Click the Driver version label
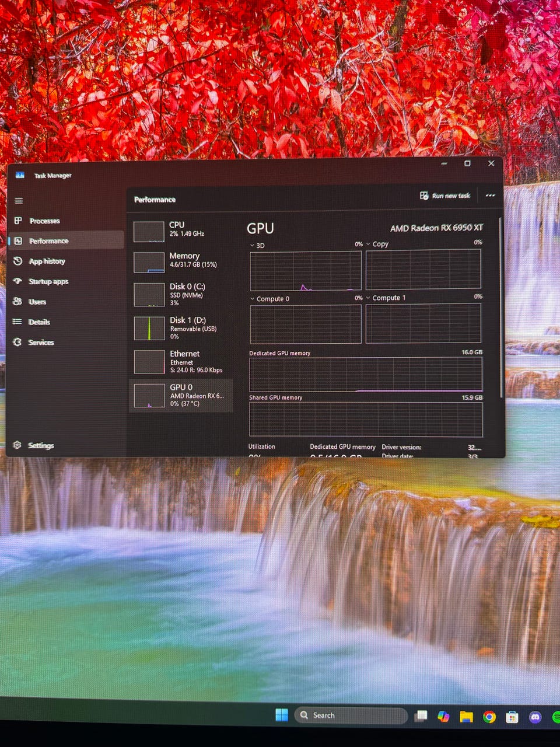This screenshot has width=560, height=747. 401,447
